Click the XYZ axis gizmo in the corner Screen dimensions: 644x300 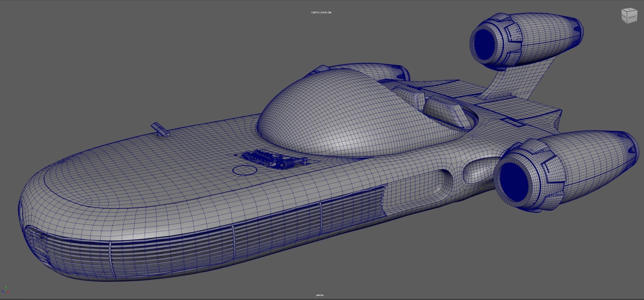[x=5, y=289]
